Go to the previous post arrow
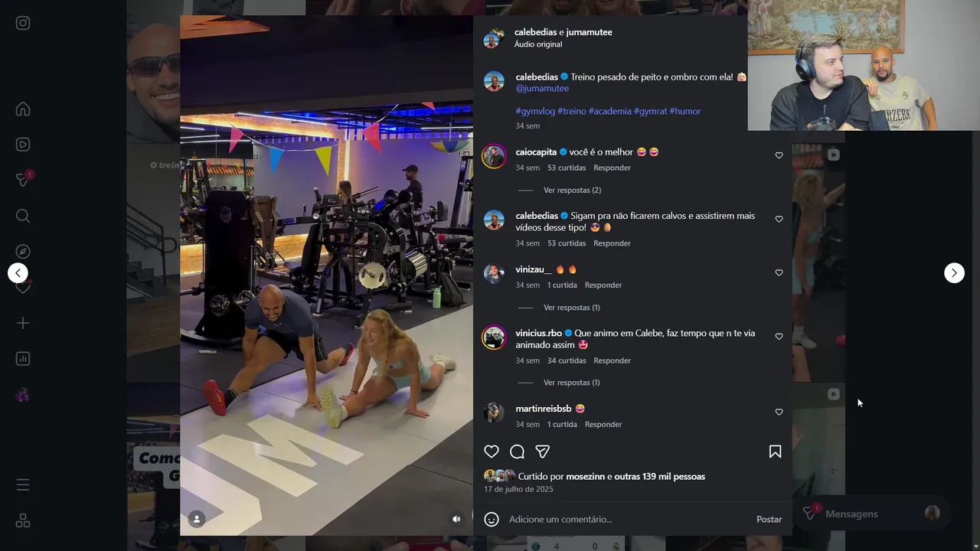The image size is (980, 551). pyautogui.click(x=18, y=272)
